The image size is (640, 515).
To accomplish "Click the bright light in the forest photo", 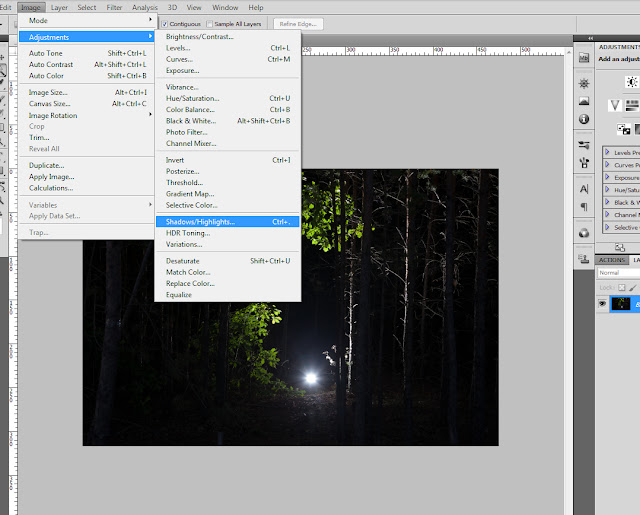I will click(x=309, y=378).
